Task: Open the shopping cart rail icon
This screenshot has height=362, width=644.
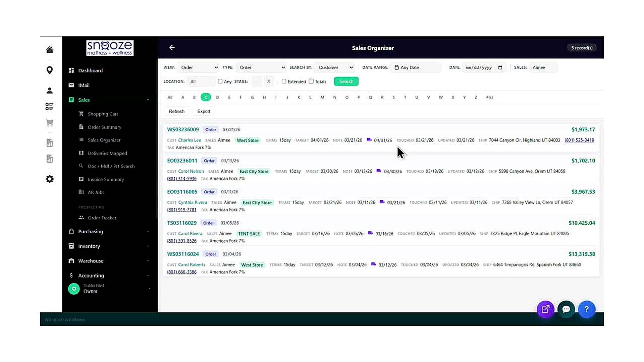Action: point(50,123)
